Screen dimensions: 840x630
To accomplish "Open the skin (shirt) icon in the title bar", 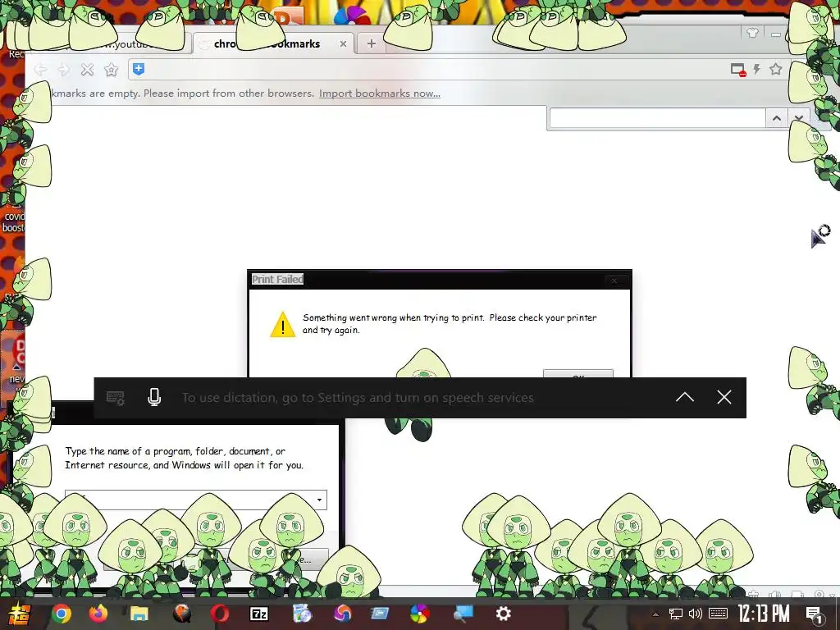I will [752, 34].
